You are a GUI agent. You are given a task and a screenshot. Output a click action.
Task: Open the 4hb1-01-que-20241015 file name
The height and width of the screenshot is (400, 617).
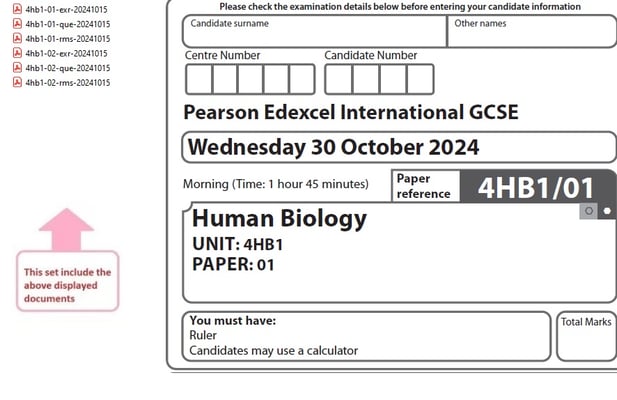click(x=68, y=24)
